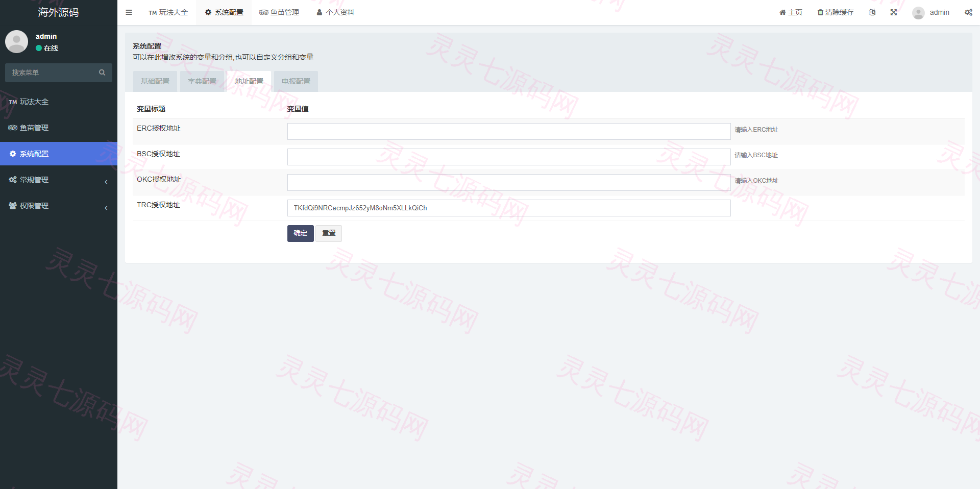
Task: Click the 在线 status text
Action: (x=51, y=48)
